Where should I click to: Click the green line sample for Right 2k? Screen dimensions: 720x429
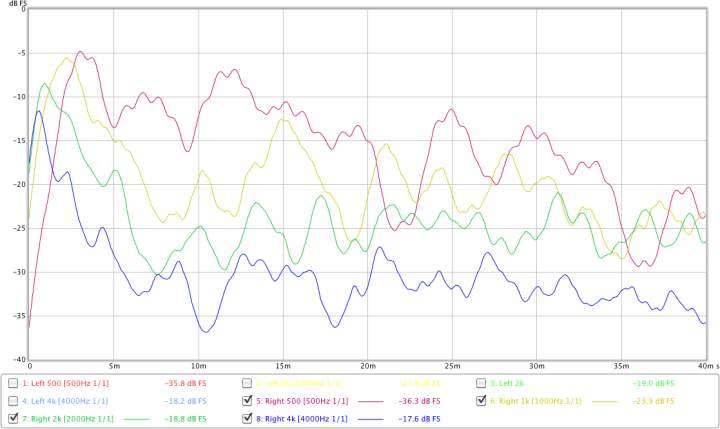(x=137, y=419)
